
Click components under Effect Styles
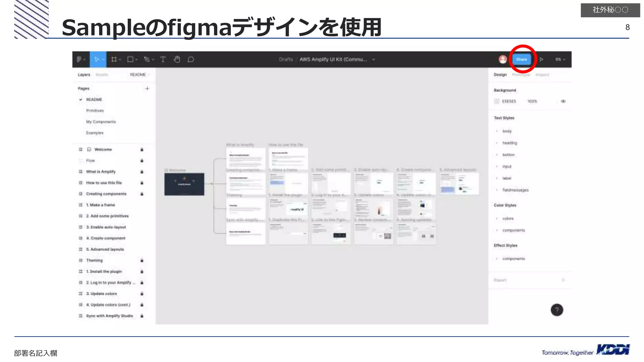pos(514,259)
